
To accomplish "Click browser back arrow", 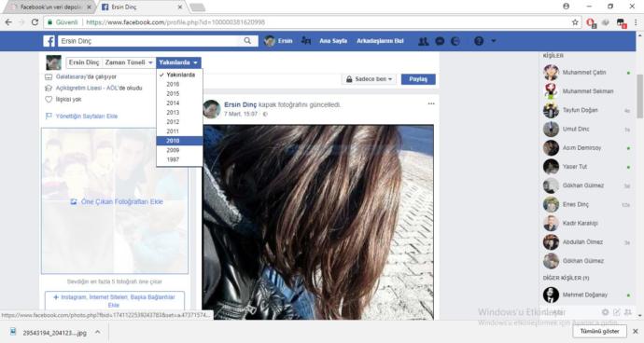I will 8,22.
